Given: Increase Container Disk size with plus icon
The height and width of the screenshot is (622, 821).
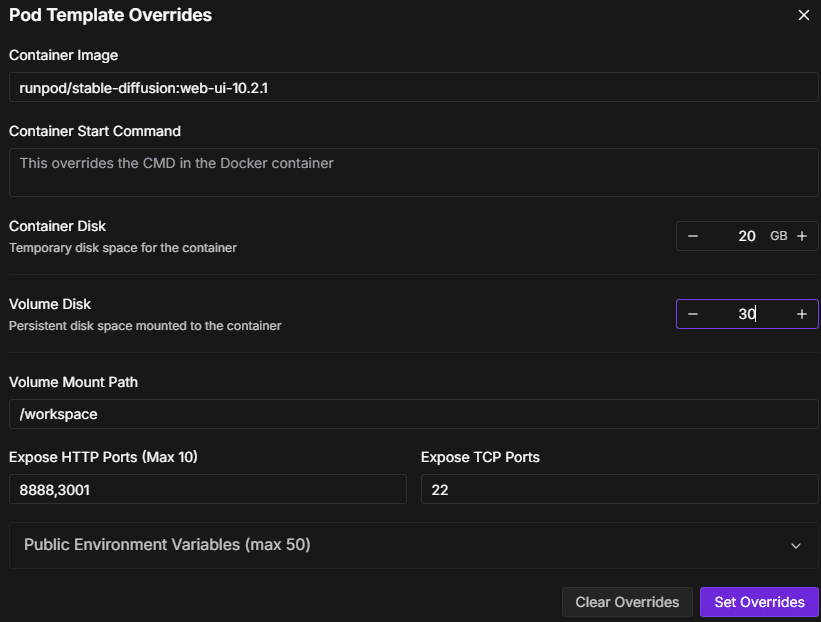Looking at the screenshot, I should click(x=802, y=236).
